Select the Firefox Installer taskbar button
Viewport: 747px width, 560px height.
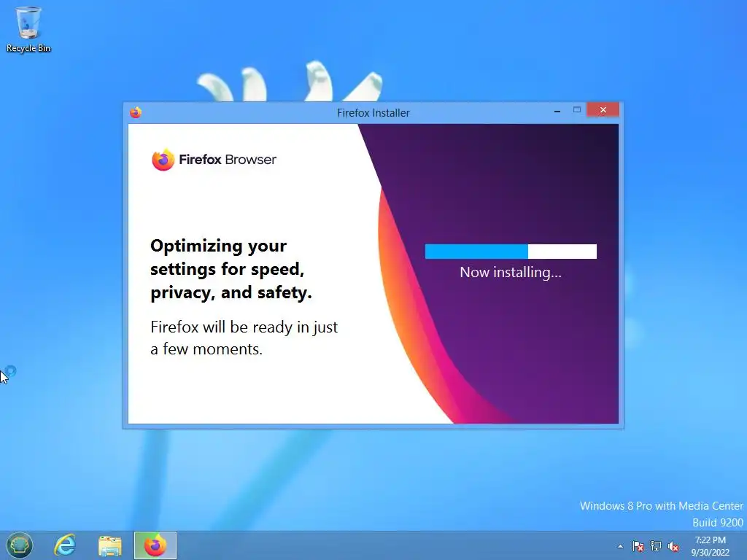pos(155,545)
